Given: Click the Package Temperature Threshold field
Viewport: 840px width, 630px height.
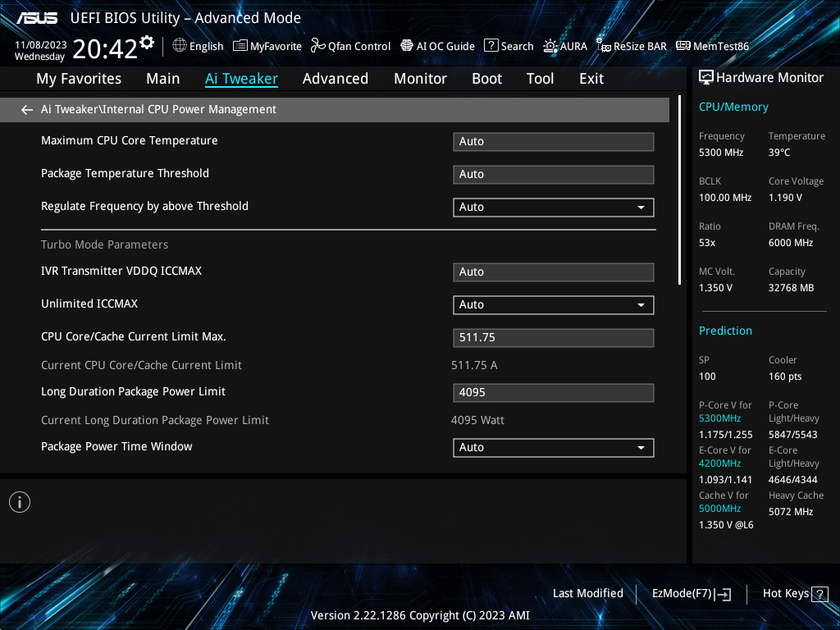Looking at the screenshot, I should click(x=554, y=175).
